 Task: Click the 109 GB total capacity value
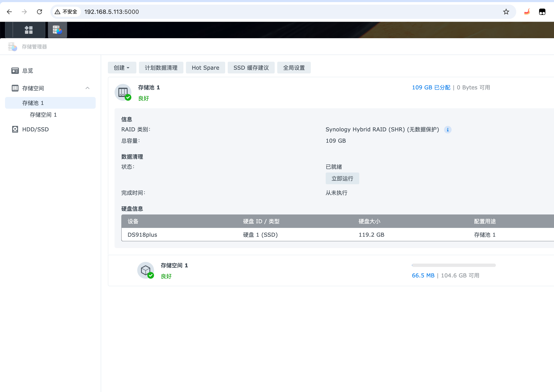pos(336,141)
